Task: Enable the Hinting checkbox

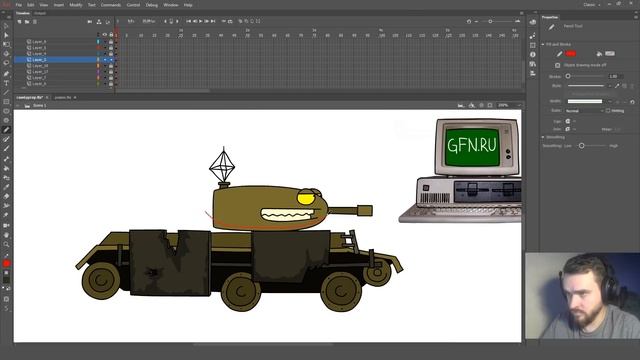Action: click(608, 111)
